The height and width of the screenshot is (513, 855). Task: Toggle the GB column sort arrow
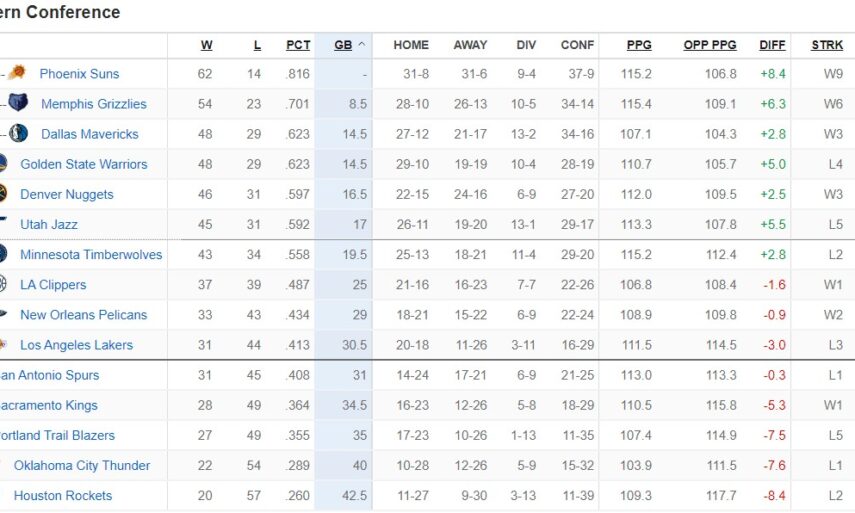361,45
